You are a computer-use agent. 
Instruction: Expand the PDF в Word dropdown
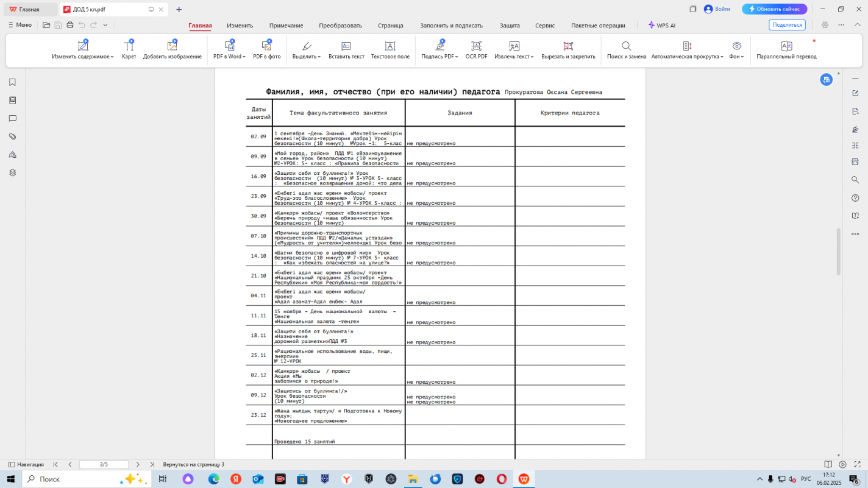point(244,57)
